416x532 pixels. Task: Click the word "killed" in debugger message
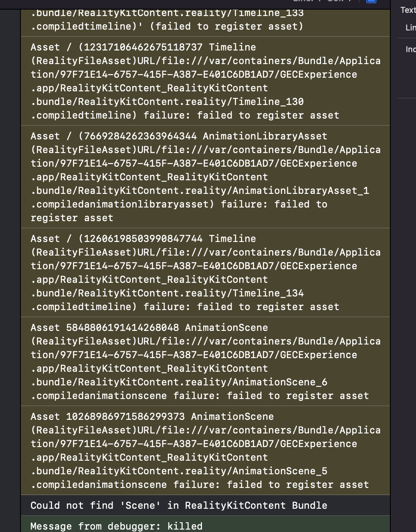[x=185, y=526]
